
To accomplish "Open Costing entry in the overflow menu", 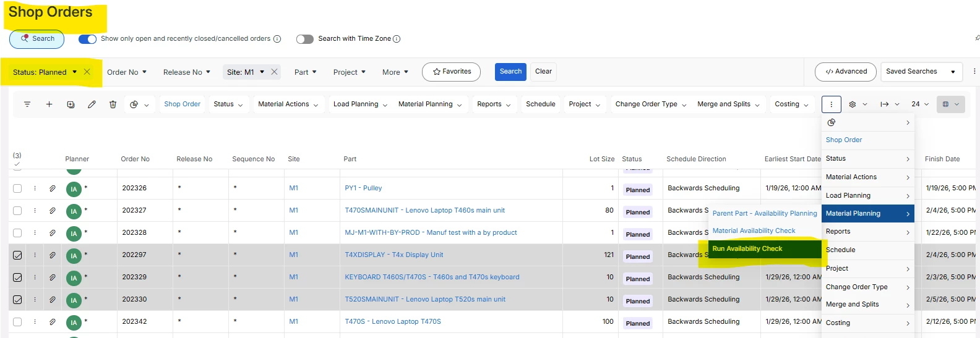I will (867, 323).
